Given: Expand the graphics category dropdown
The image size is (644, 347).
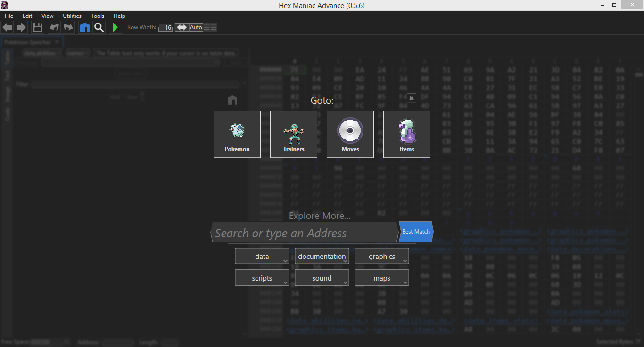Looking at the screenshot, I should tap(382, 257).
